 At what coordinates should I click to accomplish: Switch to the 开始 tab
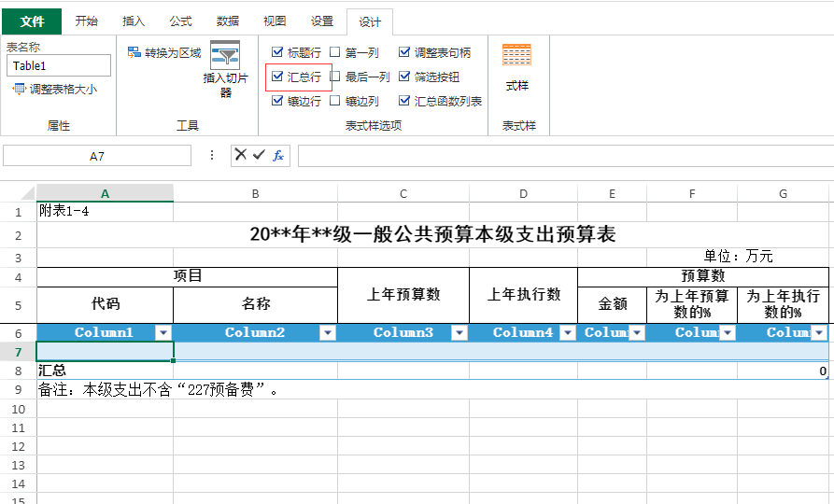(86, 21)
